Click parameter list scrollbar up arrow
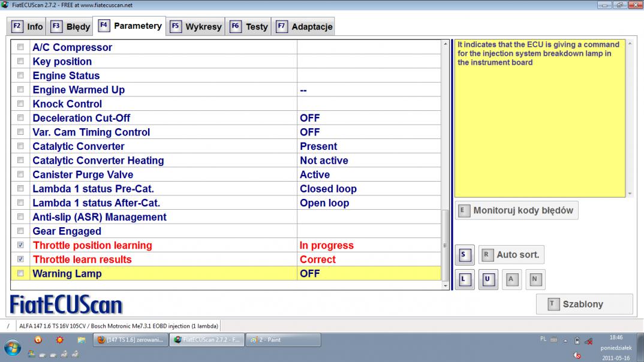 (446, 44)
